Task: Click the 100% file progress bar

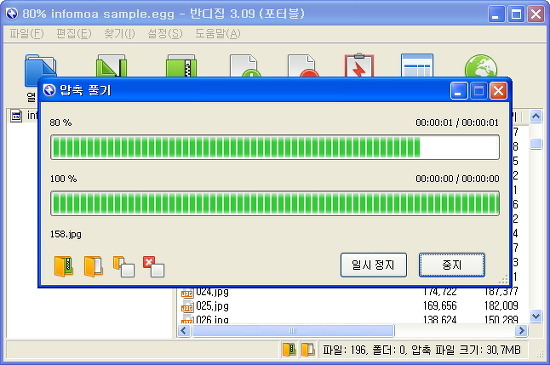Action: 275,203
